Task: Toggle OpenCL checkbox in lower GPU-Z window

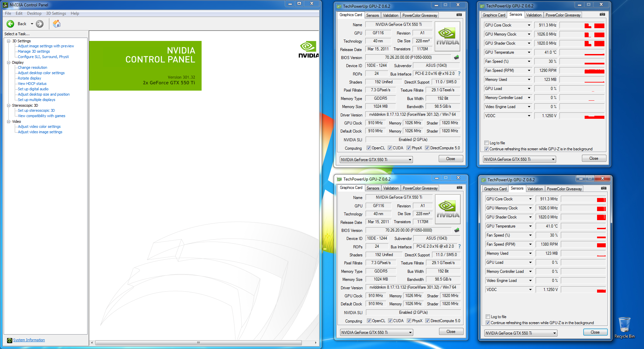Action: (369, 321)
